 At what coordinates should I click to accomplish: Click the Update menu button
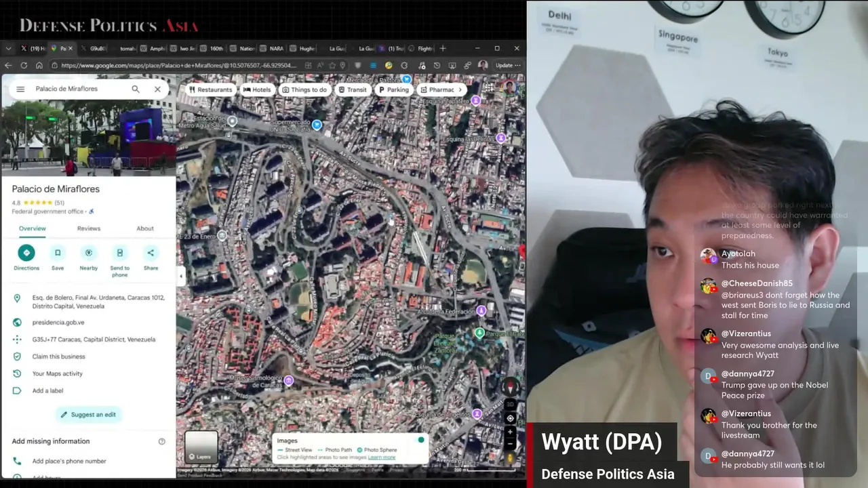tap(508, 65)
